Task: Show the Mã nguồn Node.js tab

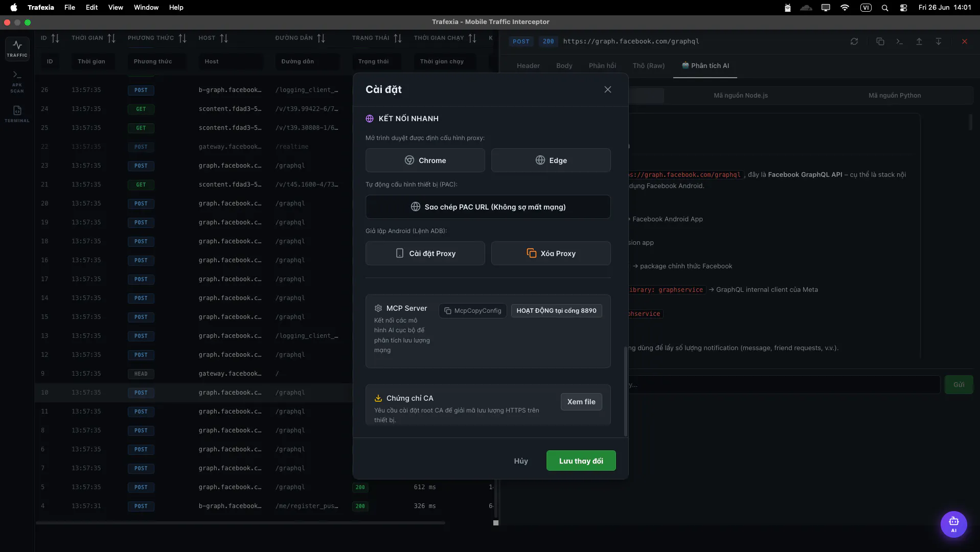Action: coord(740,96)
